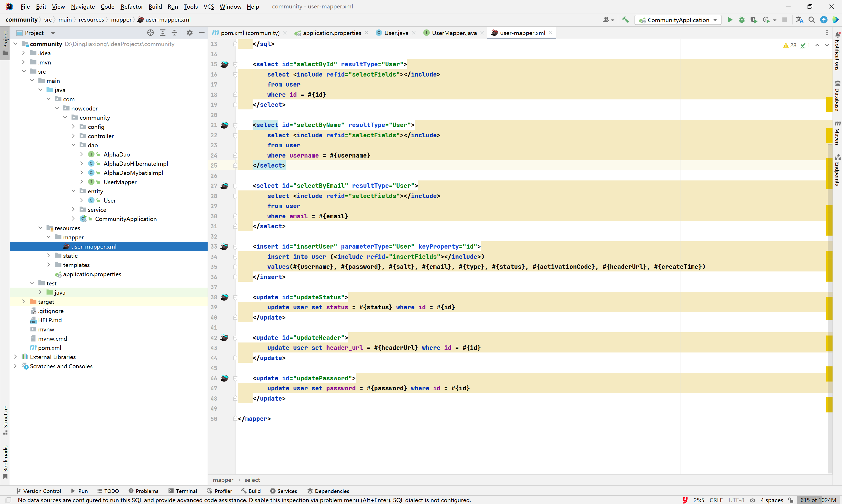Click the select breadcrumb in editor footer

tap(252, 480)
